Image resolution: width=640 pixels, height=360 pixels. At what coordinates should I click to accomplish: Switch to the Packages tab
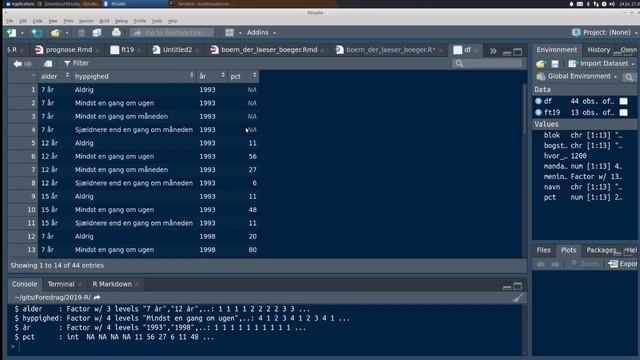[601, 250]
